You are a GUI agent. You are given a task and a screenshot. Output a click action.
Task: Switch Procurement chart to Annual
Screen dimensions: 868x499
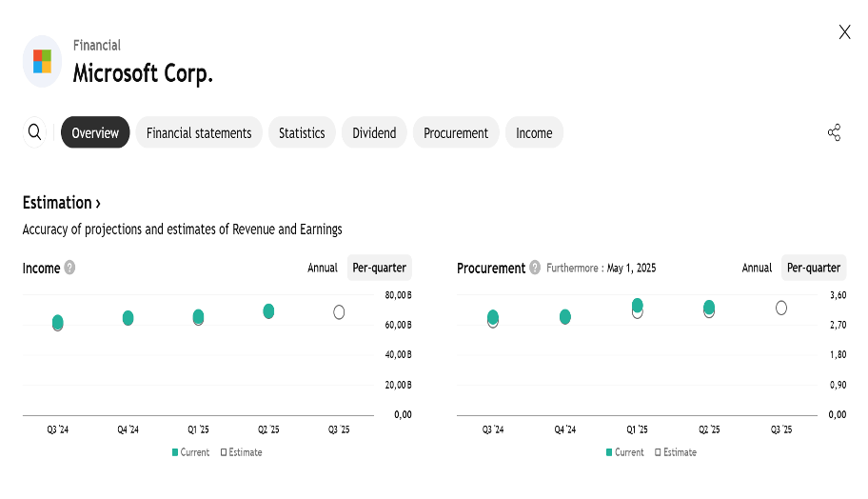(757, 268)
